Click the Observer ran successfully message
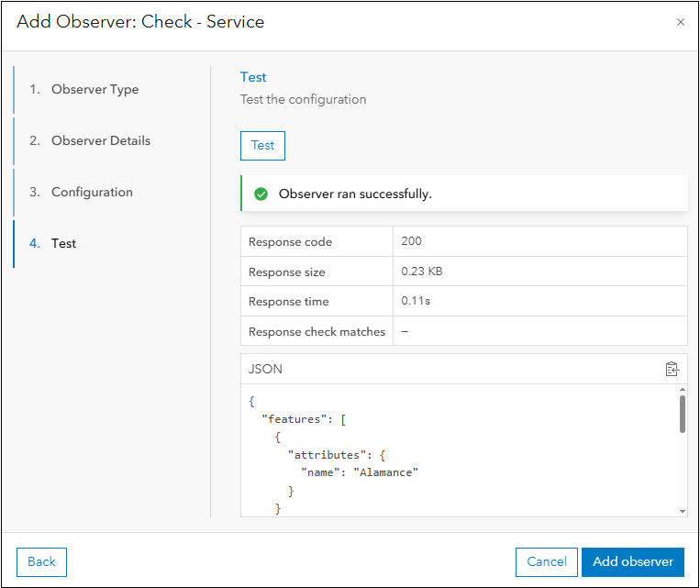Screen dimensions: 700x588 pos(354,194)
